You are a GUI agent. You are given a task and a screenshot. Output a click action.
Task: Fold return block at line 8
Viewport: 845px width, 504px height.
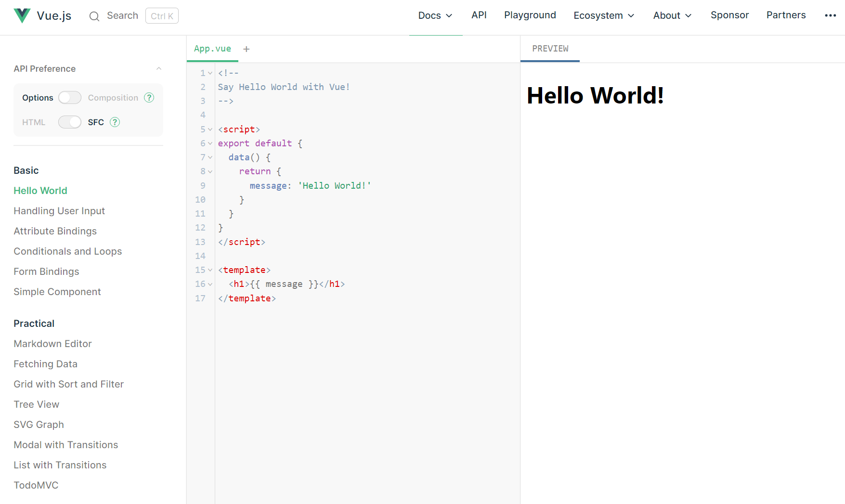pyautogui.click(x=210, y=171)
